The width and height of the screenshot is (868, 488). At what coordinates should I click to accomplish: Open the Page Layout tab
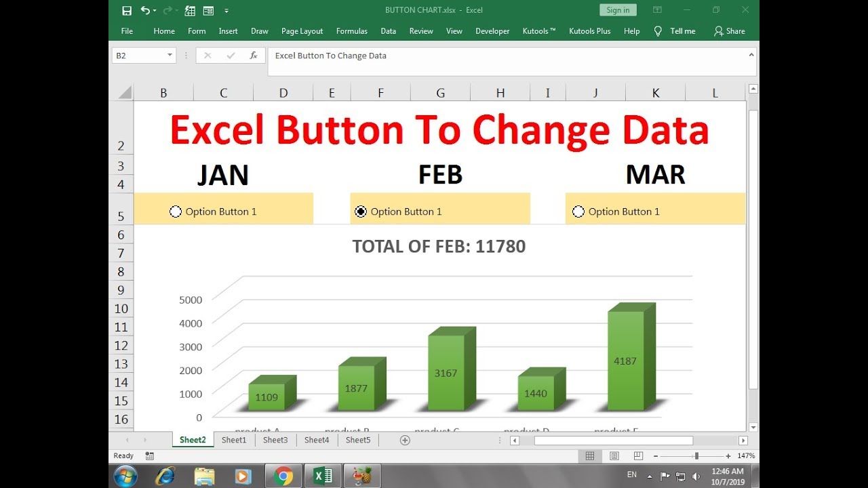tap(302, 31)
